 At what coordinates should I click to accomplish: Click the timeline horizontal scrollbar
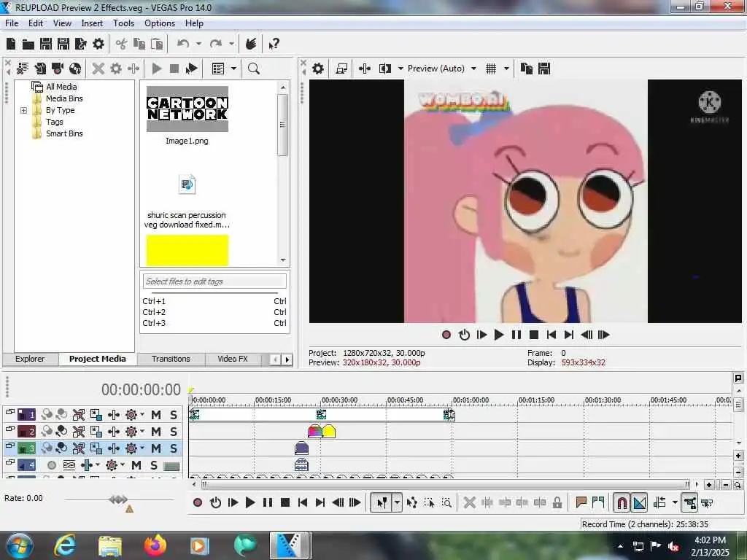[445, 485]
